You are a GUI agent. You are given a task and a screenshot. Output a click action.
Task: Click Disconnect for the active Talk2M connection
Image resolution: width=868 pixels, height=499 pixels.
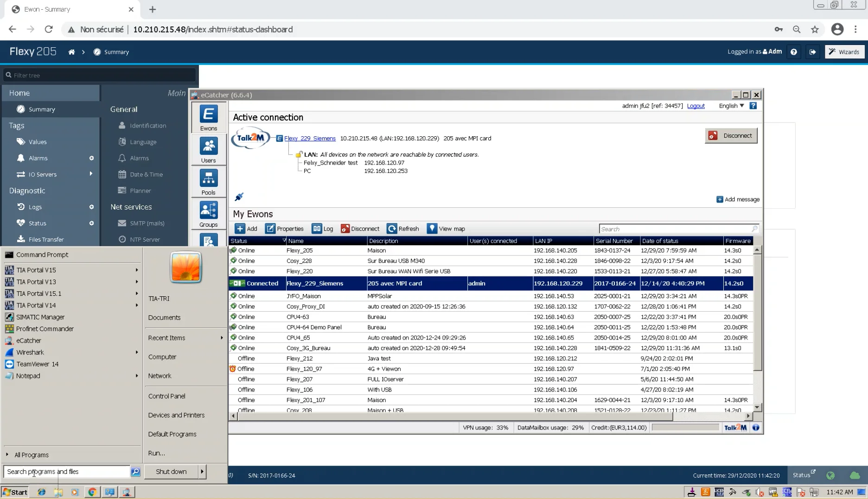(731, 135)
